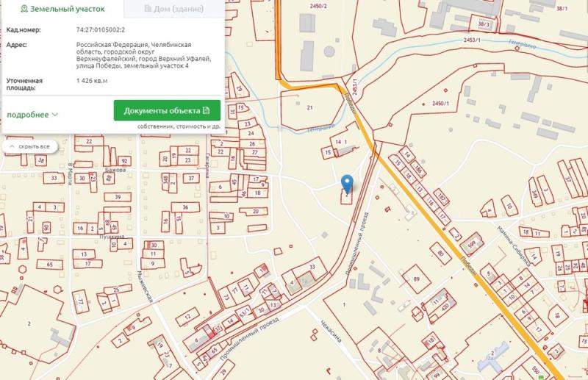Click the document icon on green button
The width and height of the screenshot is (588, 380).
(x=207, y=110)
